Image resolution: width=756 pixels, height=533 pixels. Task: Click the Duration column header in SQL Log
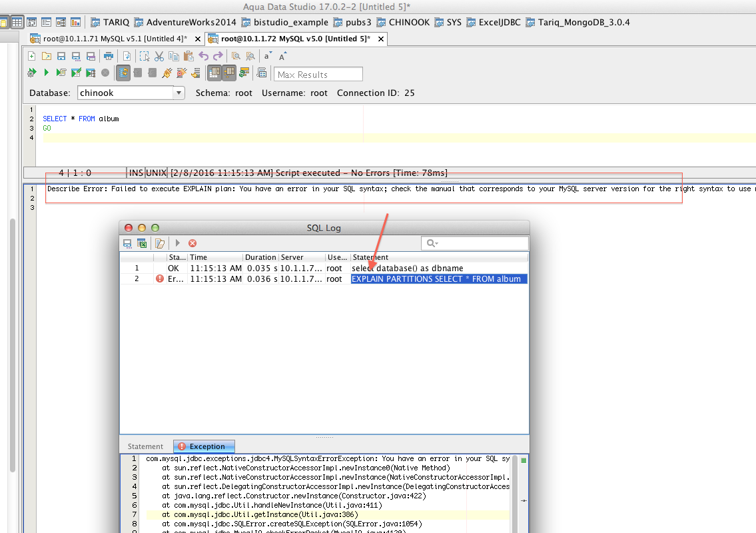coord(260,258)
